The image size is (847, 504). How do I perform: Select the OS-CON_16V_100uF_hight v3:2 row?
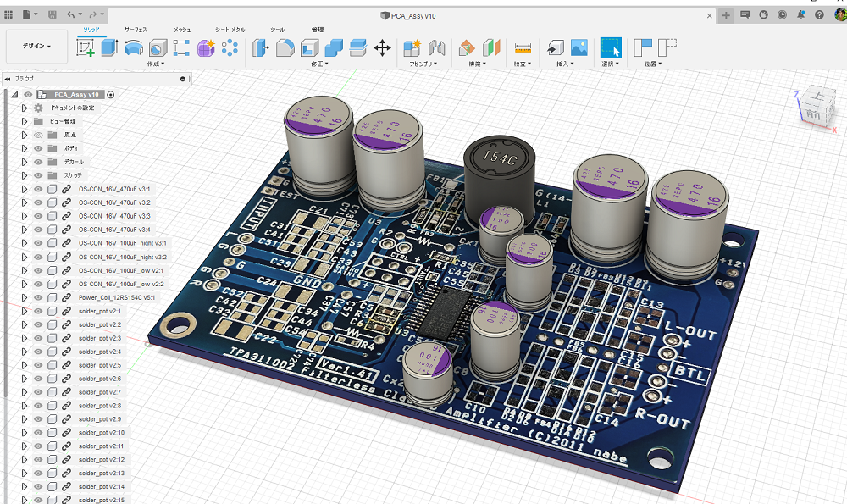(x=123, y=258)
